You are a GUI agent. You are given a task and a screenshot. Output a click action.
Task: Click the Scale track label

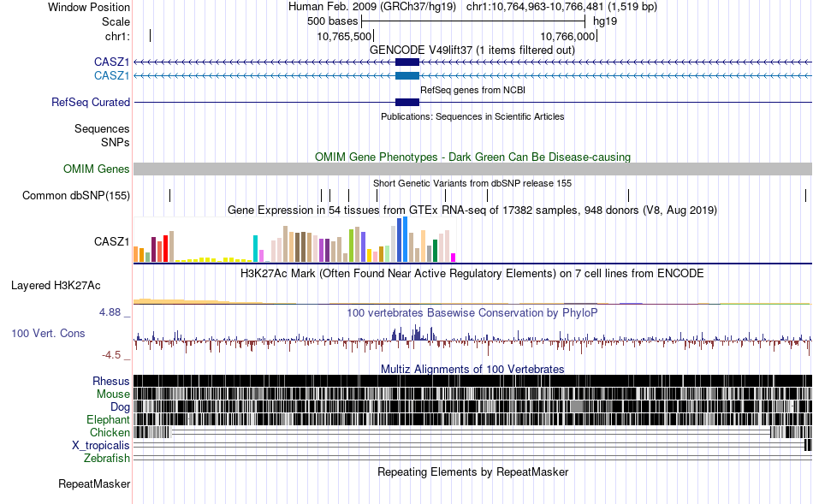[116, 21]
